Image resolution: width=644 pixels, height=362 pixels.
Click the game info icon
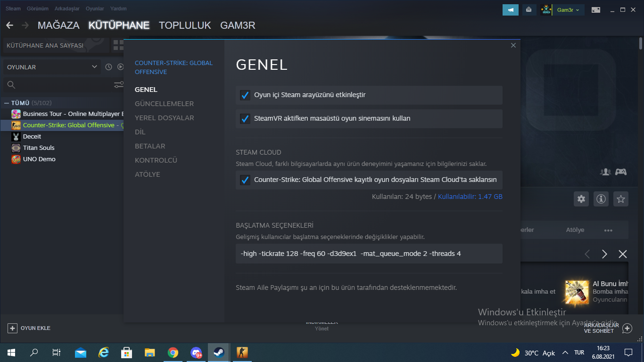(x=601, y=199)
